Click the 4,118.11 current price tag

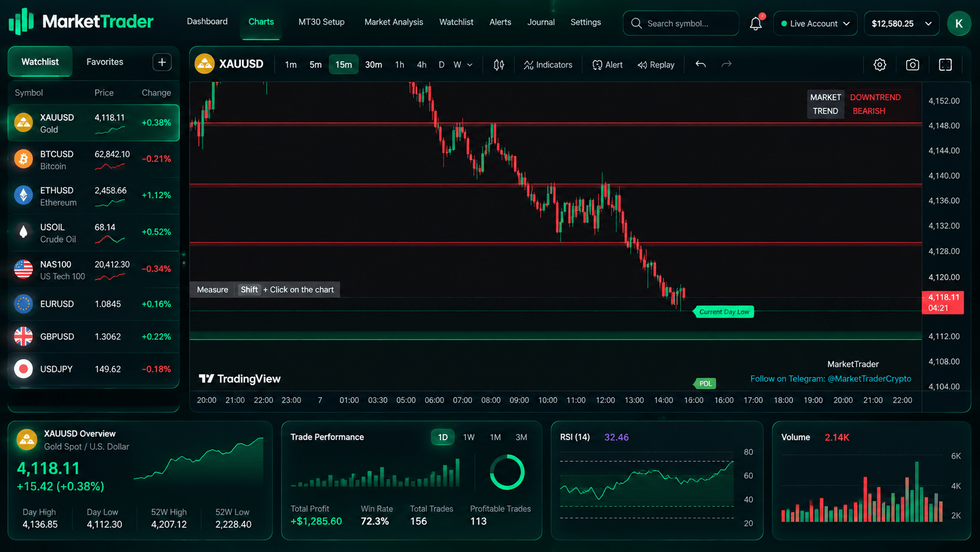click(942, 303)
